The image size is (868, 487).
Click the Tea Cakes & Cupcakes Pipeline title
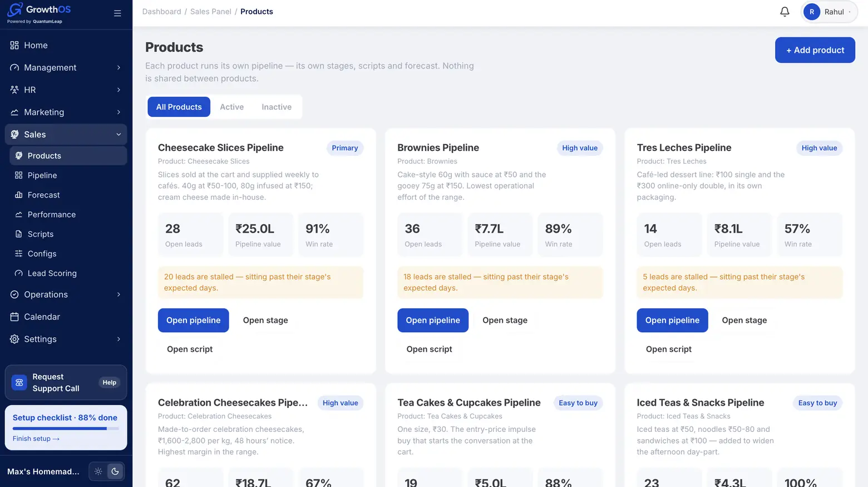coord(468,402)
